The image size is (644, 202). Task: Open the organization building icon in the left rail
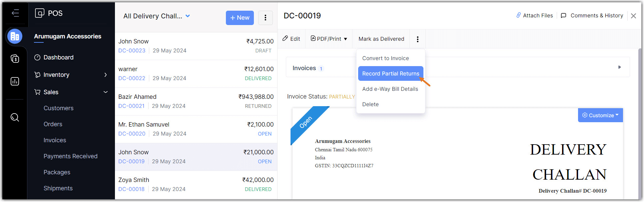pyautogui.click(x=15, y=36)
